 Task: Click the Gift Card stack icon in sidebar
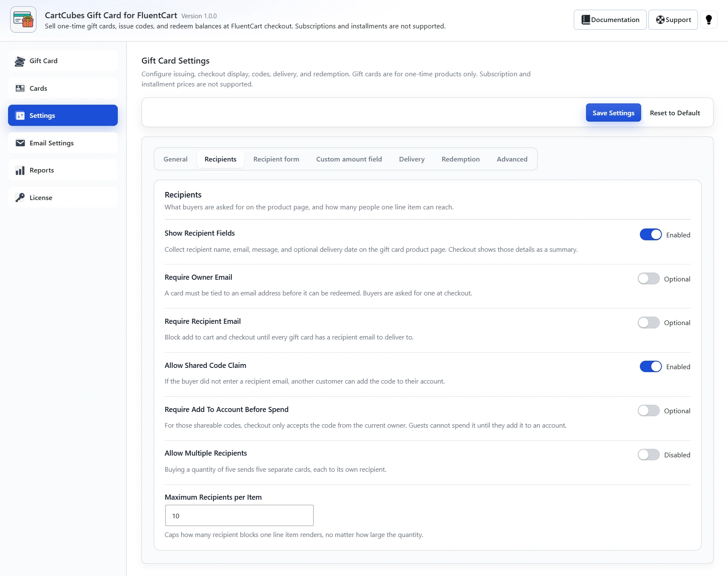click(x=20, y=61)
